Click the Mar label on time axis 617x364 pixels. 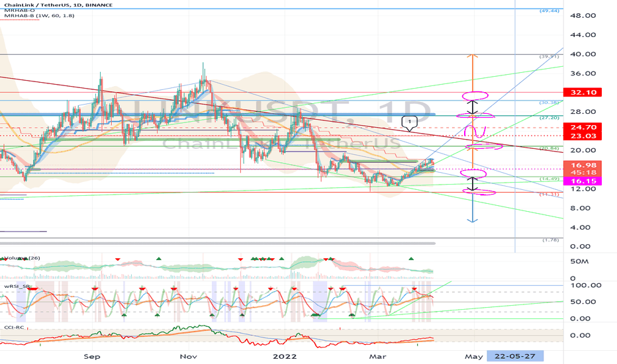[377, 357]
